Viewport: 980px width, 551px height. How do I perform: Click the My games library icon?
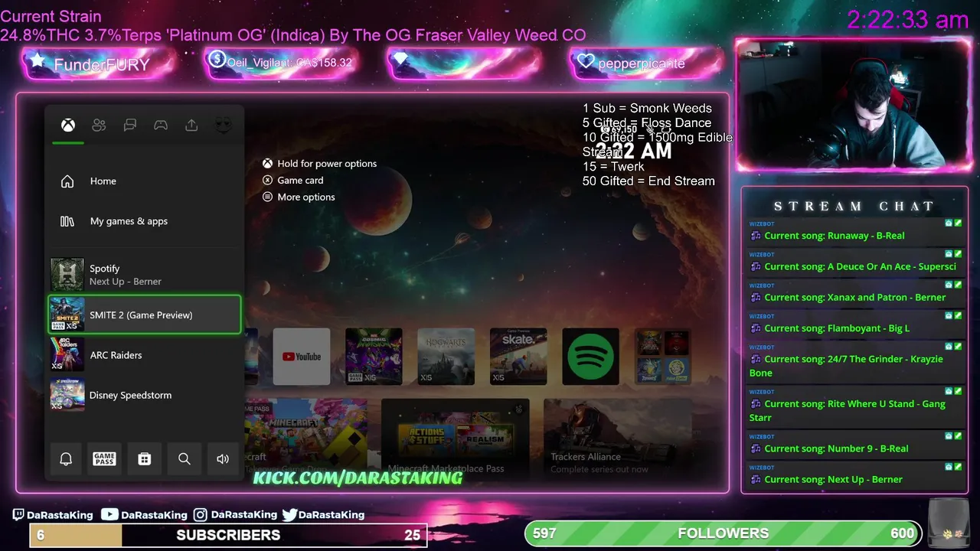[x=67, y=221]
